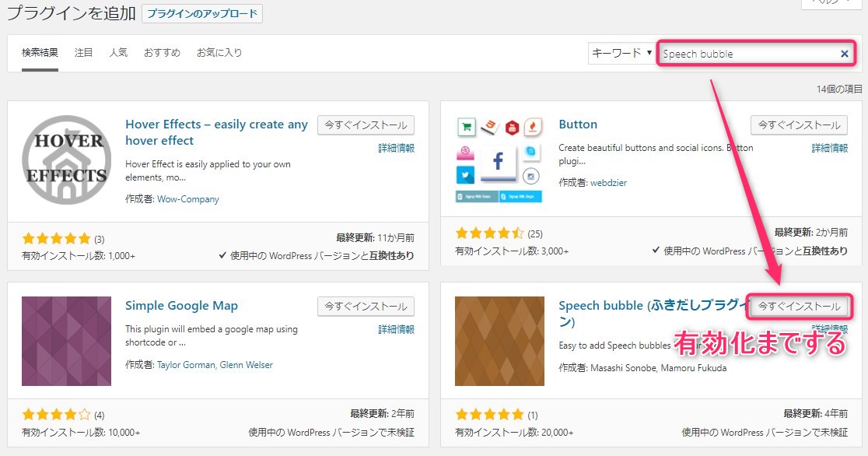This screenshot has height=456, width=868.
Task: Open 詳細情報 for the Button plugin
Action: (830, 148)
